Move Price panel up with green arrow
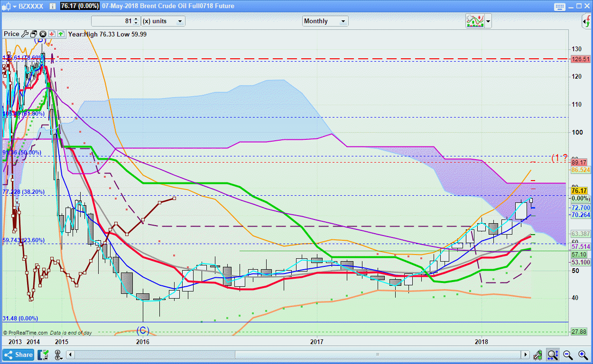 tap(61, 34)
